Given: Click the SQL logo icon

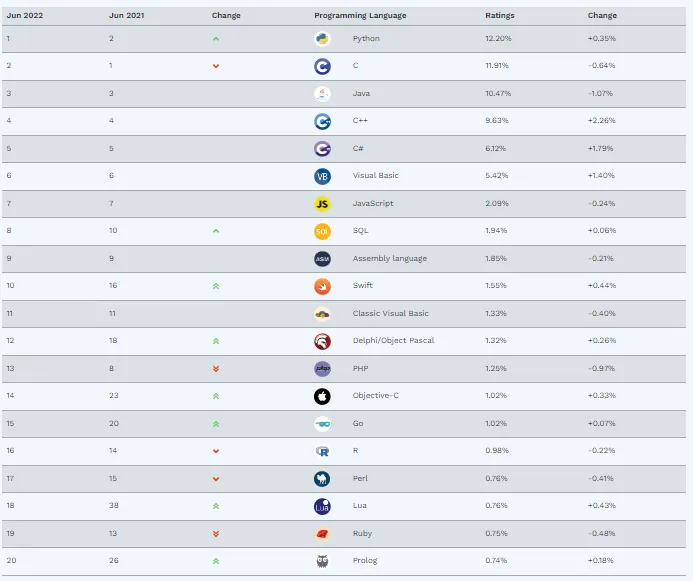Looking at the screenshot, I should click(322, 231).
